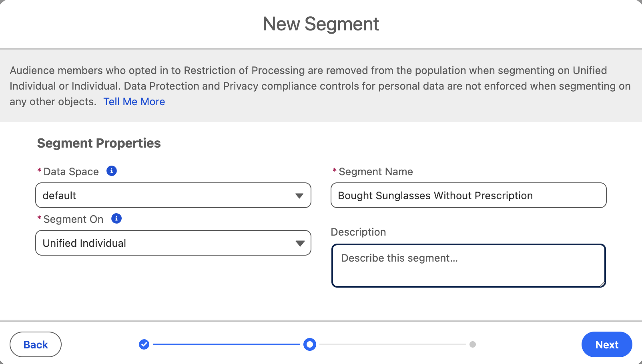Image resolution: width=642 pixels, height=364 pixels.
Task: Click the current step circle indicator
Action: click(310, 344)
